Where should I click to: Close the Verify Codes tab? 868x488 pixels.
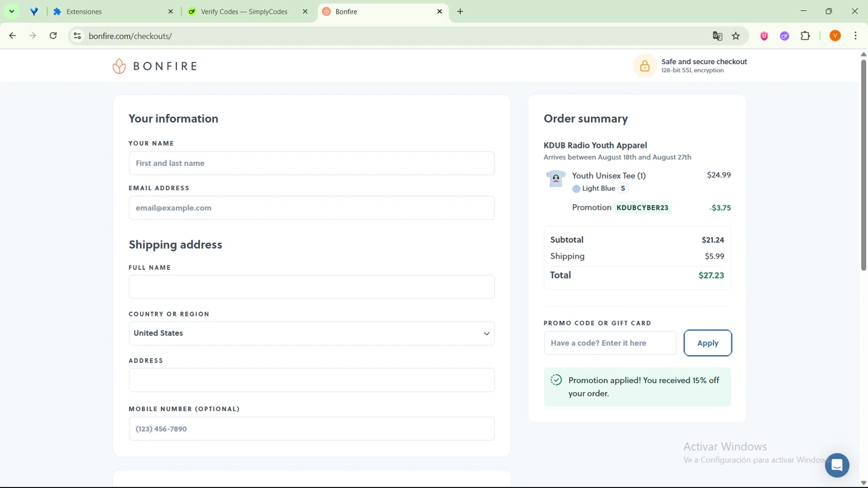[305, 12]
